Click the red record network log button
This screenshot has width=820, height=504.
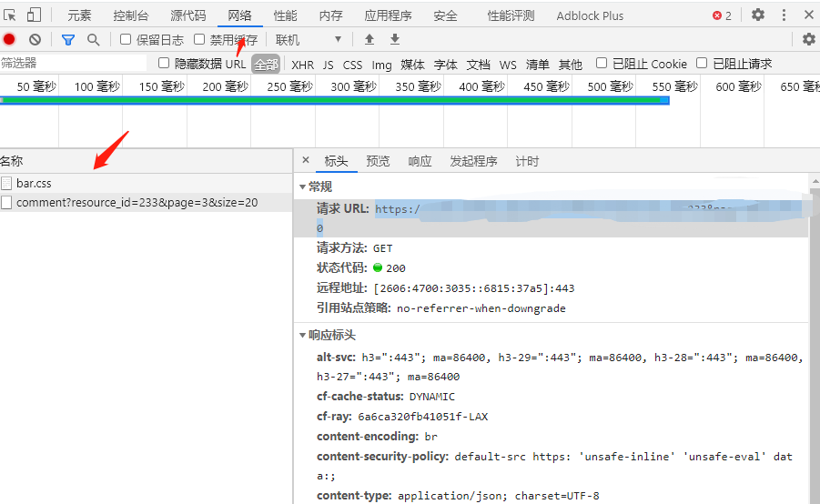pyautogui.click(x=9, y=40)
